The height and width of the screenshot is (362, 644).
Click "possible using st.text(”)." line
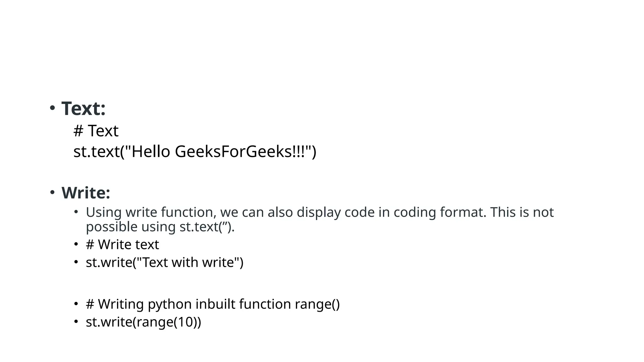160,227
